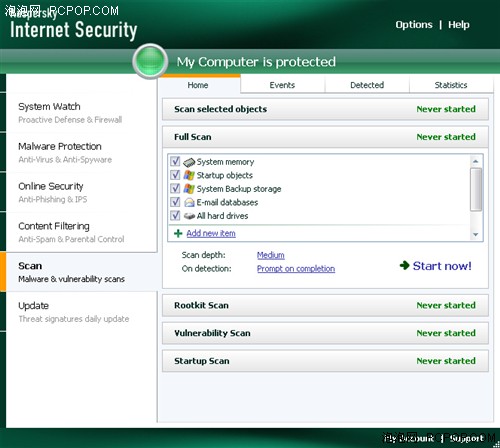Click the System Backup storage flag icon

pyautogui.click(x=189, y=189)
